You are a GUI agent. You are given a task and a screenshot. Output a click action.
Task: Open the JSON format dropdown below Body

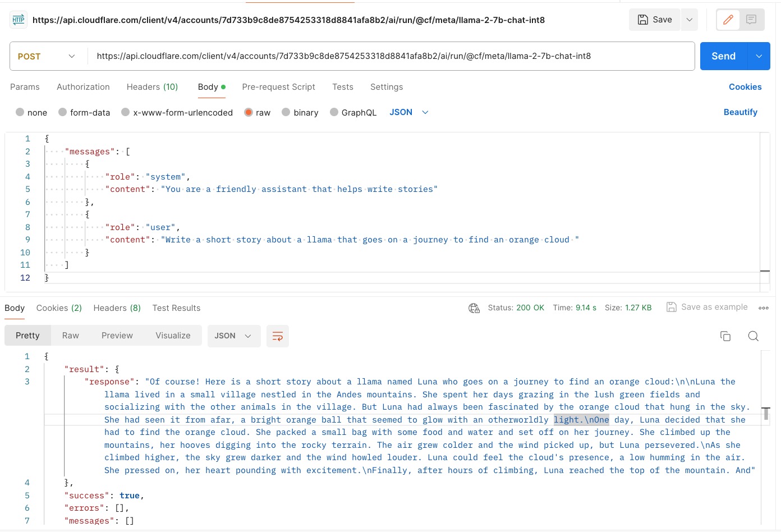pyautogui.click(x=408, y=112)
